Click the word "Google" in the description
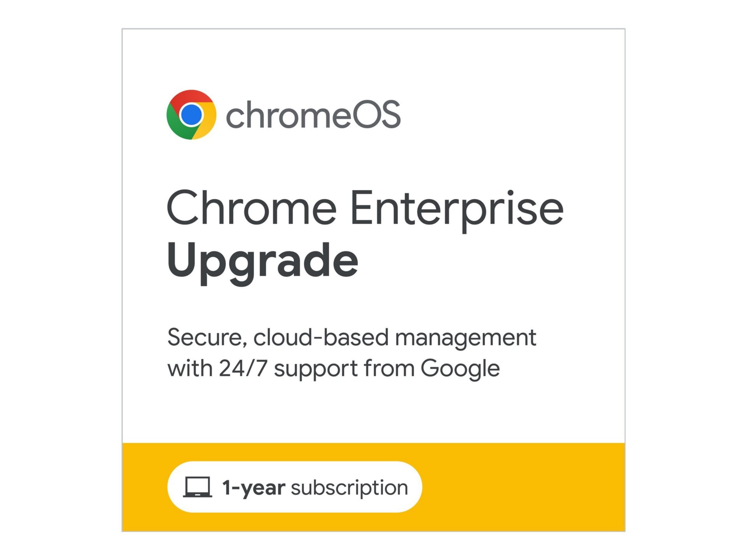This screenshot has width=747, height=560. pos(460,368)
